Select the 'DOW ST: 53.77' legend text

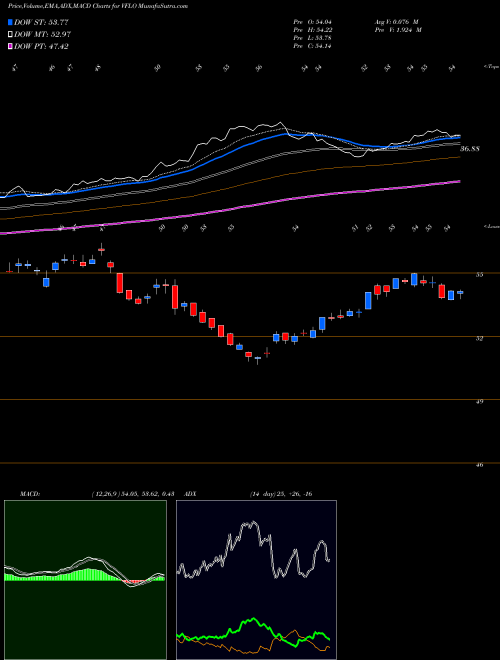41,22
